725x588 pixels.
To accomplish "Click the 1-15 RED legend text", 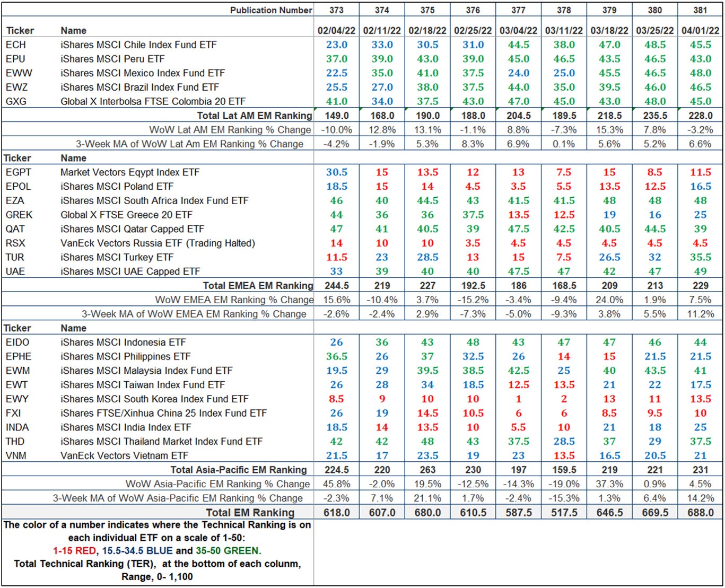I will click(74, 551).
